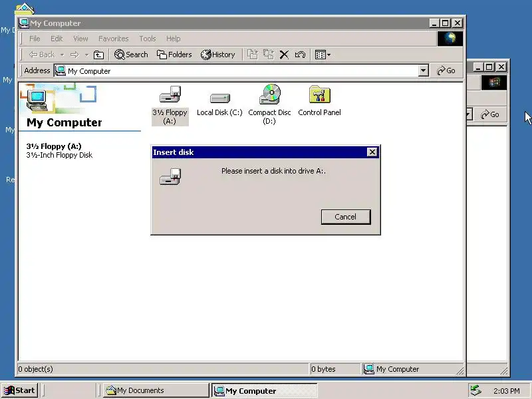Click the desktop icon above the window

pos(25,8)
